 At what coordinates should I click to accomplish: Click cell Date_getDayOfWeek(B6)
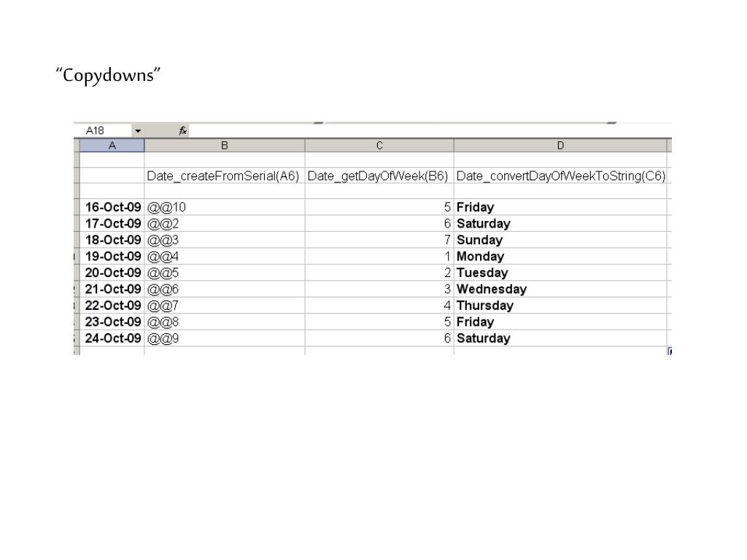tap(379, 176)
